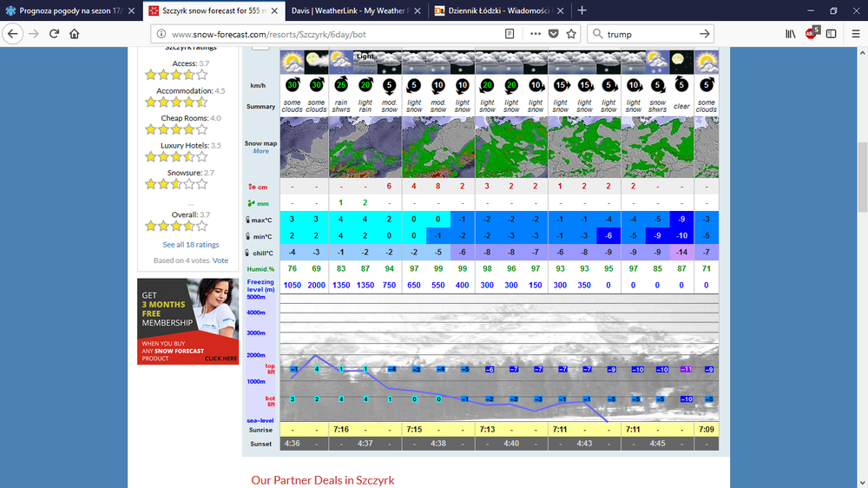Viewport: 868px width, 488px height.
Task: Open the Snow map More link
Action: click(260, 151)
